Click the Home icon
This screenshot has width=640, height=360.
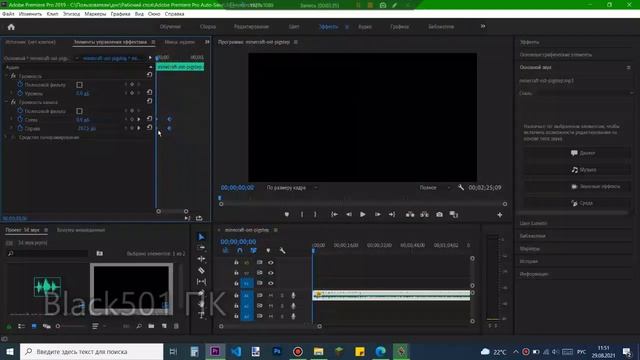(11, 27)
